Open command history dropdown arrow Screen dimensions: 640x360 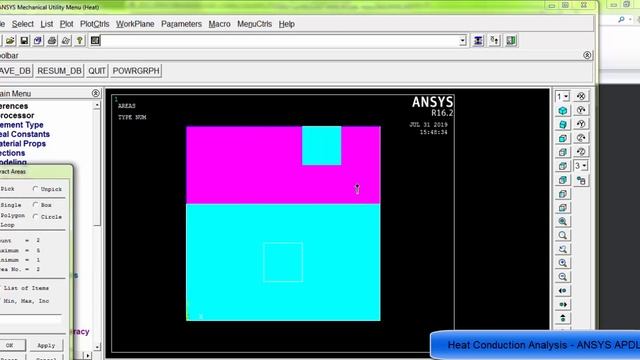[x=462, y=40]
